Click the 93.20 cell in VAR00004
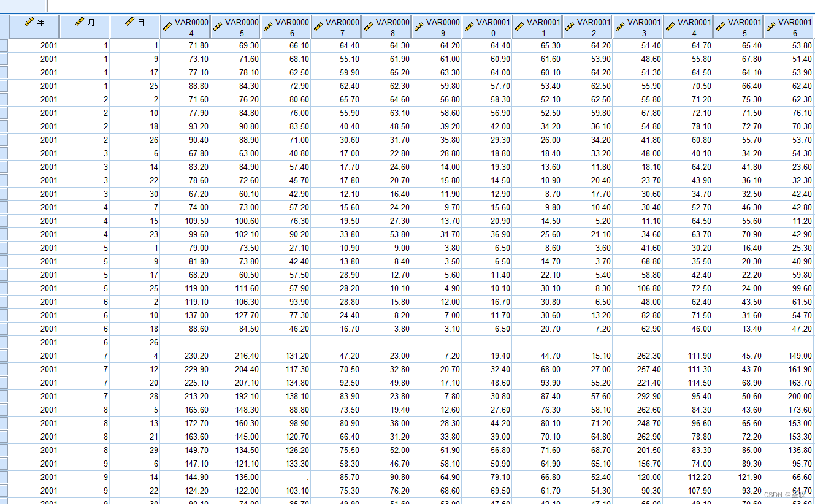This screenshot has height=504, width=815. 185,126
